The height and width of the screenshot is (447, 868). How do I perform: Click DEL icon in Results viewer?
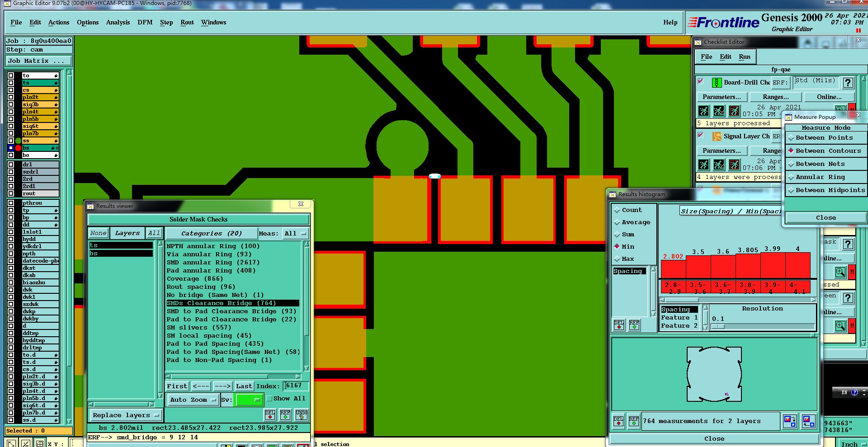(270, 414)
